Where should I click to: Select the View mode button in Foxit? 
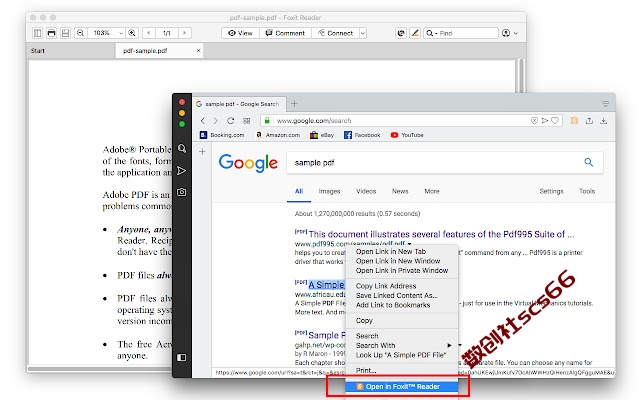240,33
